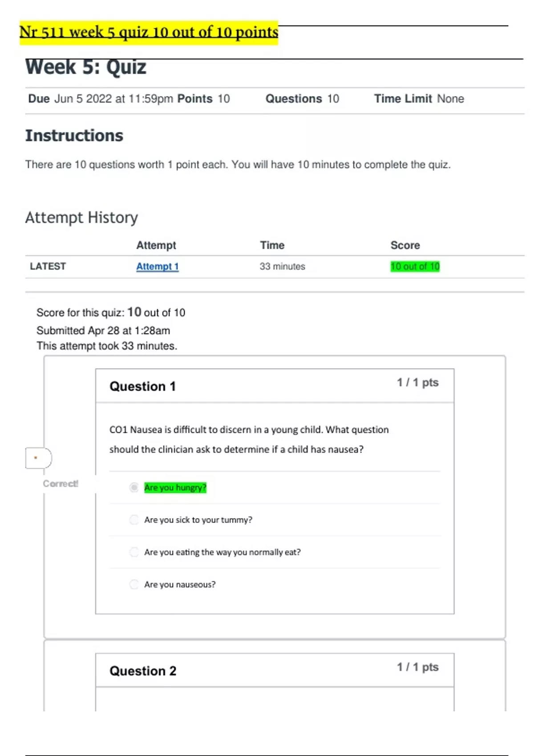
Task: Select radio for "Are you eating the way you normally eat?"
Action: (x=134, y=552)
